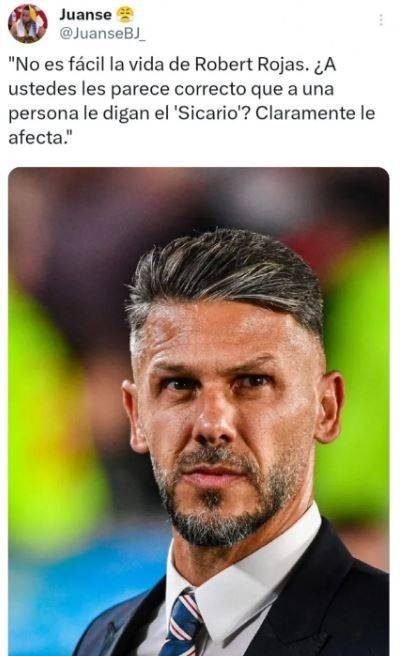Click the word 'afecta.' ending the tweet

[x=40, y=137]
